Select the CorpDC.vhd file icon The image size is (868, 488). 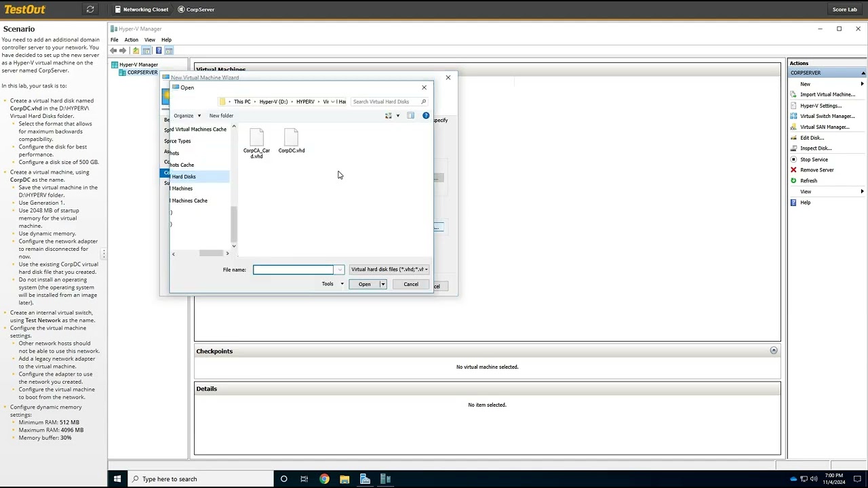click(291, 137)
